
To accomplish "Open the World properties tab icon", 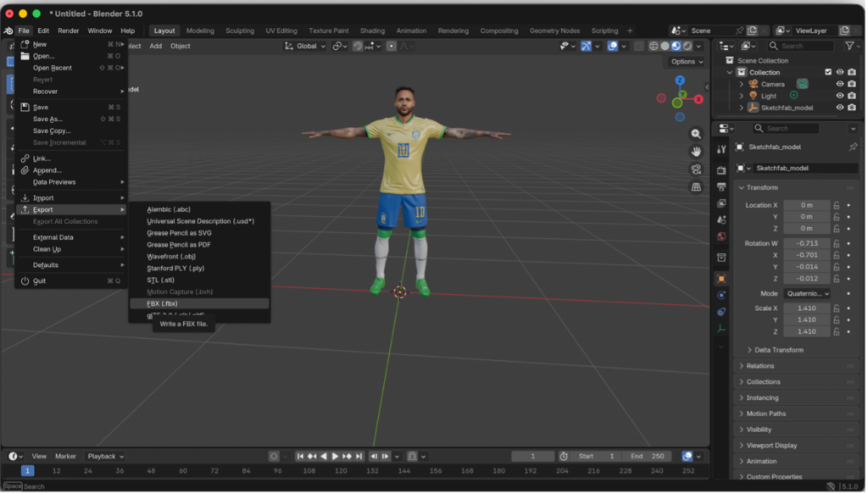I will tap(721, 236).
